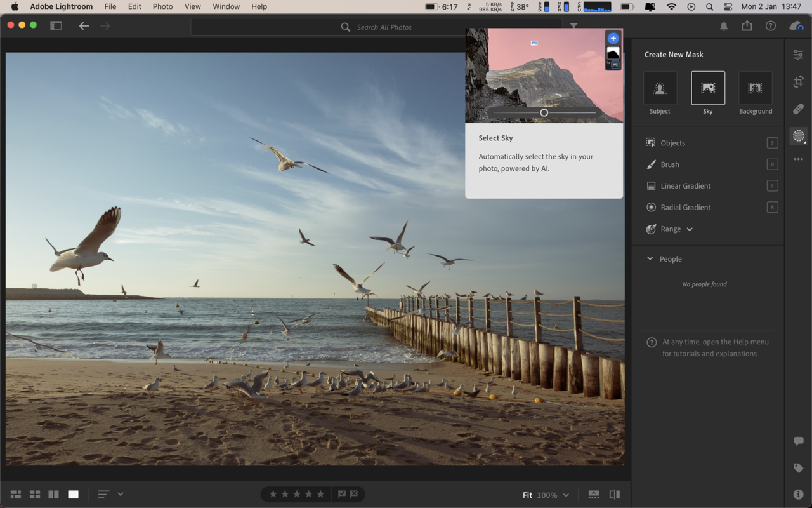Click the back navigation arrow
Viewport: 812px width, 508px height.
pyautogui.click(x=84, y=27)
